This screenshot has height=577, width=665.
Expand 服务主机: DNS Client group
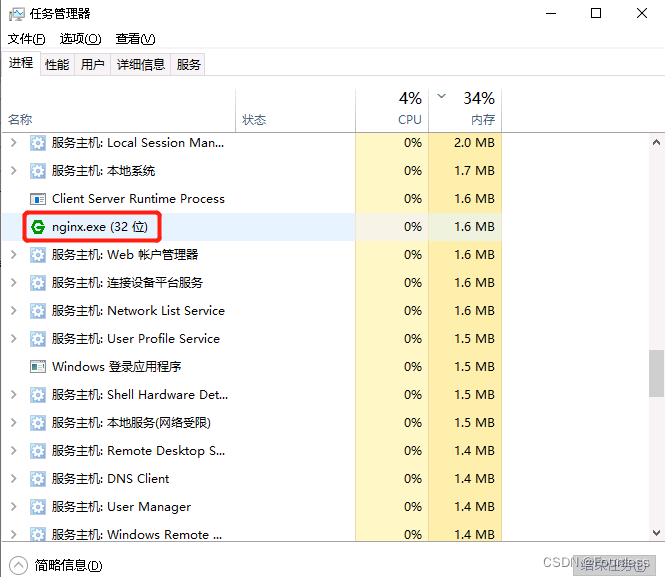click(14, 478)
